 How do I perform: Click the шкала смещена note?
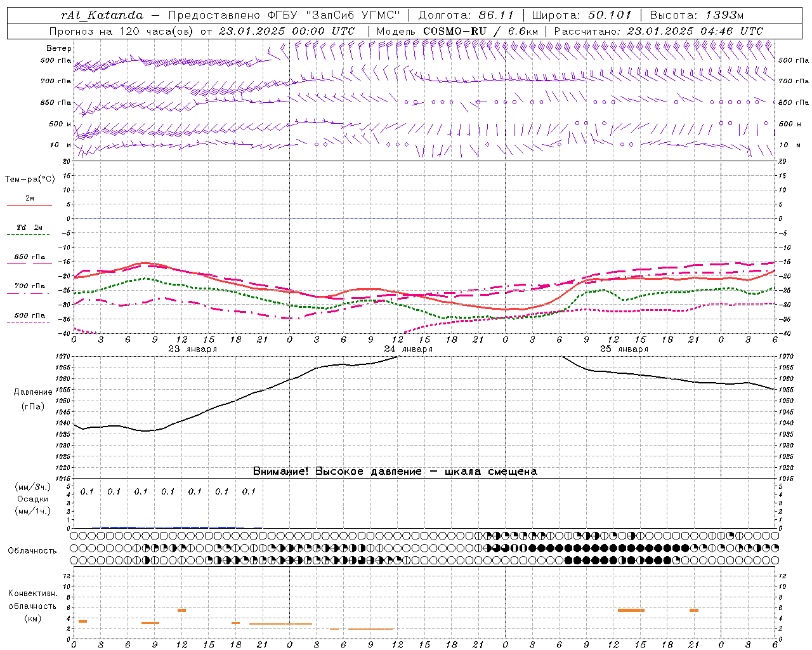coord(490,472)
